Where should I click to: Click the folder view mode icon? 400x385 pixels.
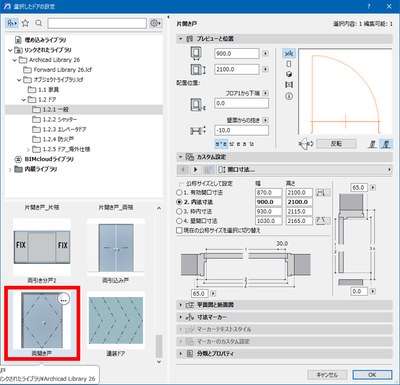coord(12,23)
